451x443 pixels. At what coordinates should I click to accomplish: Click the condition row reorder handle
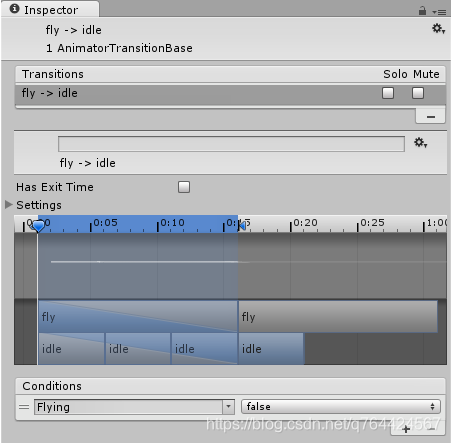tap(24, 407)
